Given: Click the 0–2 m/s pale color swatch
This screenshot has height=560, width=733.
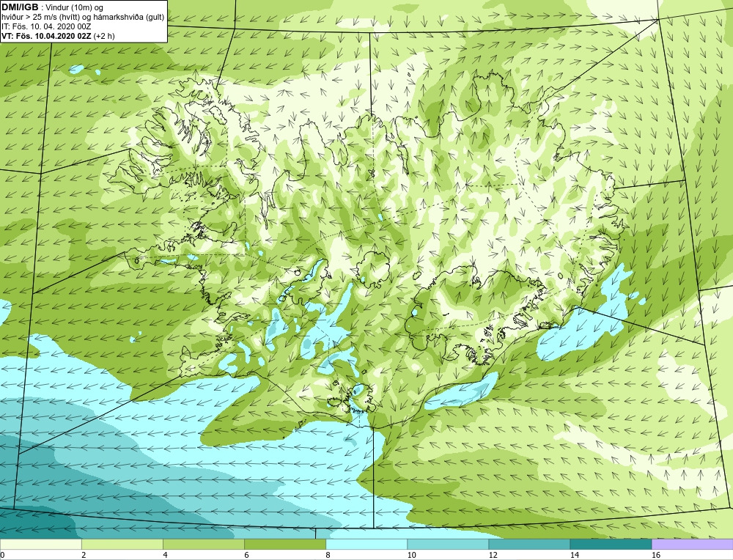Looking at the screenshot, I should 40,544.
